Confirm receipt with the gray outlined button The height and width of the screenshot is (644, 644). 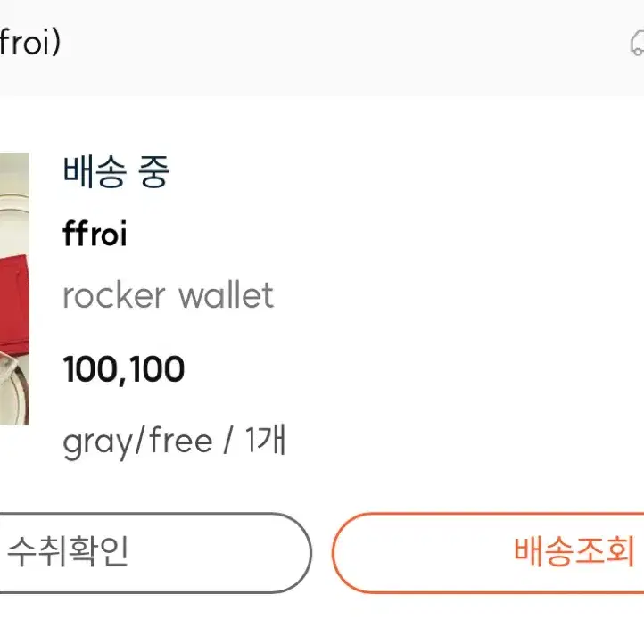156,553
